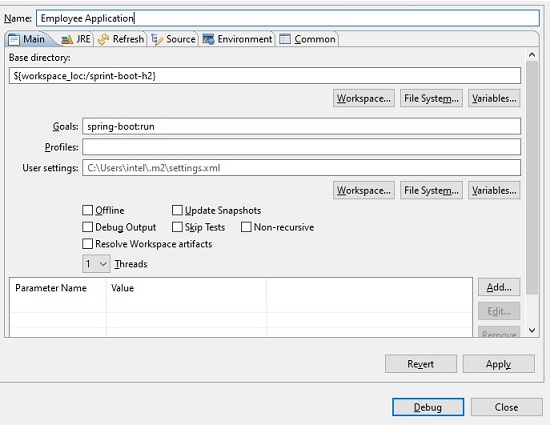Click the scrollbar down arrow
Viewport: 550px width, 425px height.
tap(532, 330)
